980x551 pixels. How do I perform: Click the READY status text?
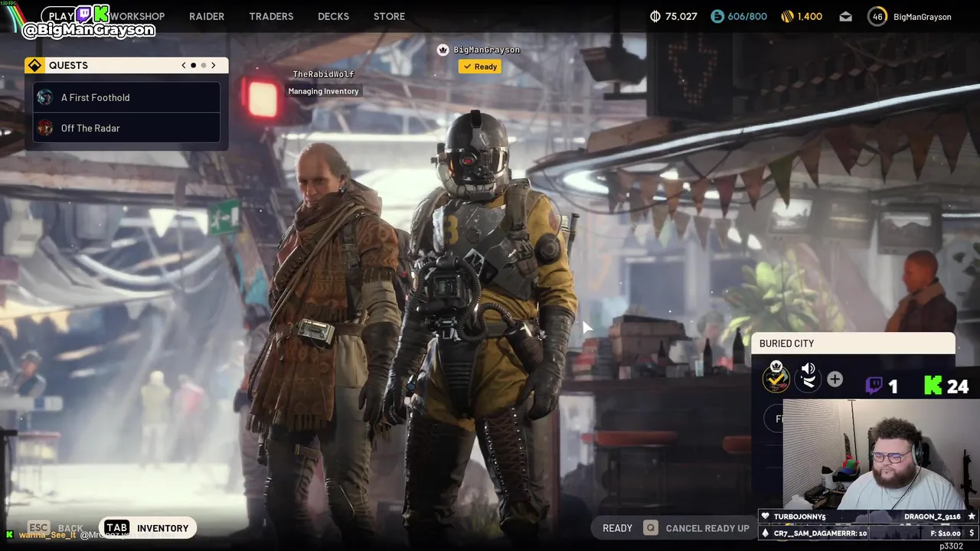(617, 528)
